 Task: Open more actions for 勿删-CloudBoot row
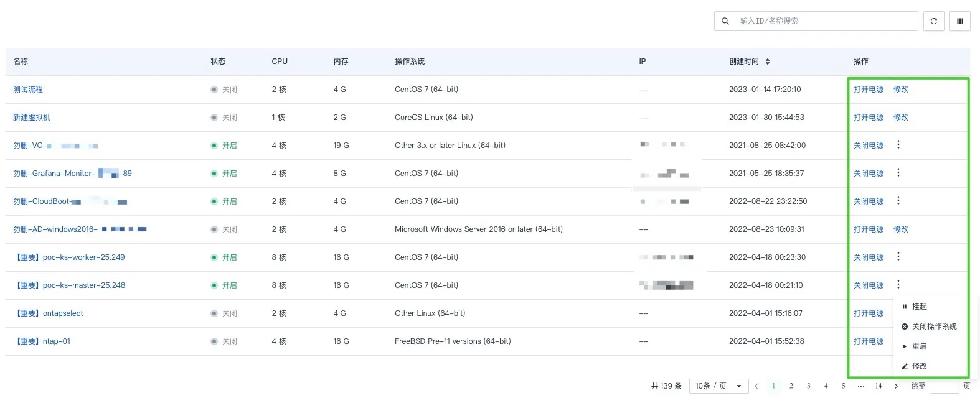click(x=898, y=200)
